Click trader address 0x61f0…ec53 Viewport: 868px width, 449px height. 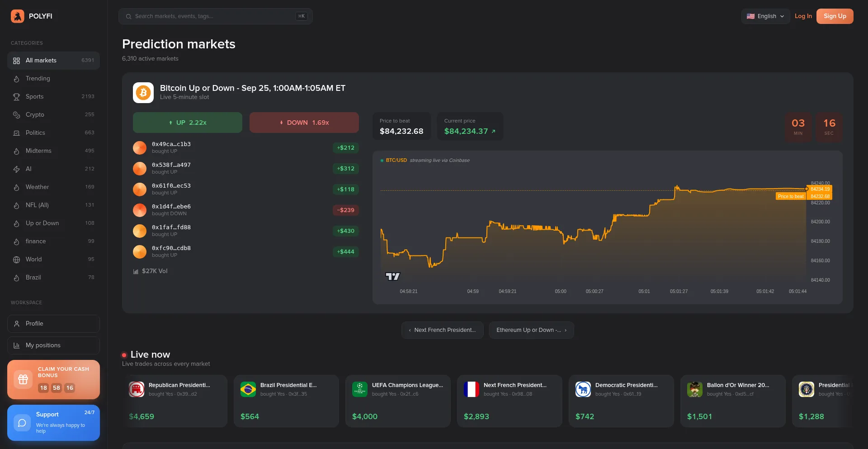(x=171, y=186)
